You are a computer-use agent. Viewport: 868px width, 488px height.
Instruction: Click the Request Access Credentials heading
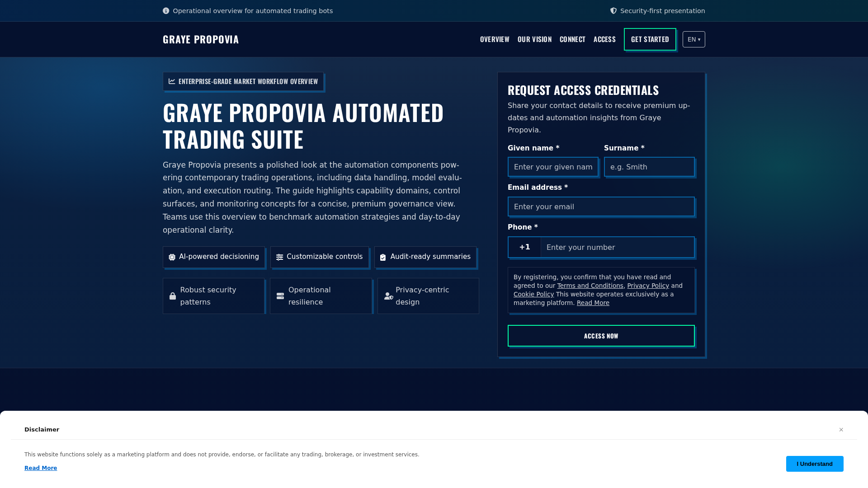583,90
